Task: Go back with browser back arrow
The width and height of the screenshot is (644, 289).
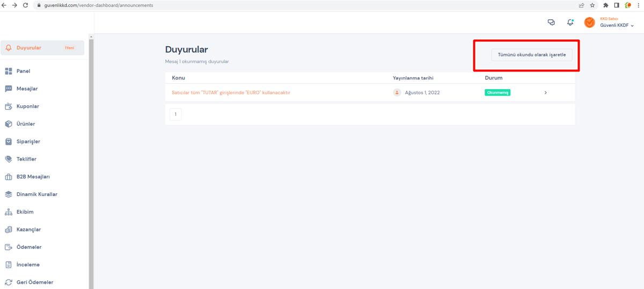Action: pyautogui.click(x=5, y=5)
